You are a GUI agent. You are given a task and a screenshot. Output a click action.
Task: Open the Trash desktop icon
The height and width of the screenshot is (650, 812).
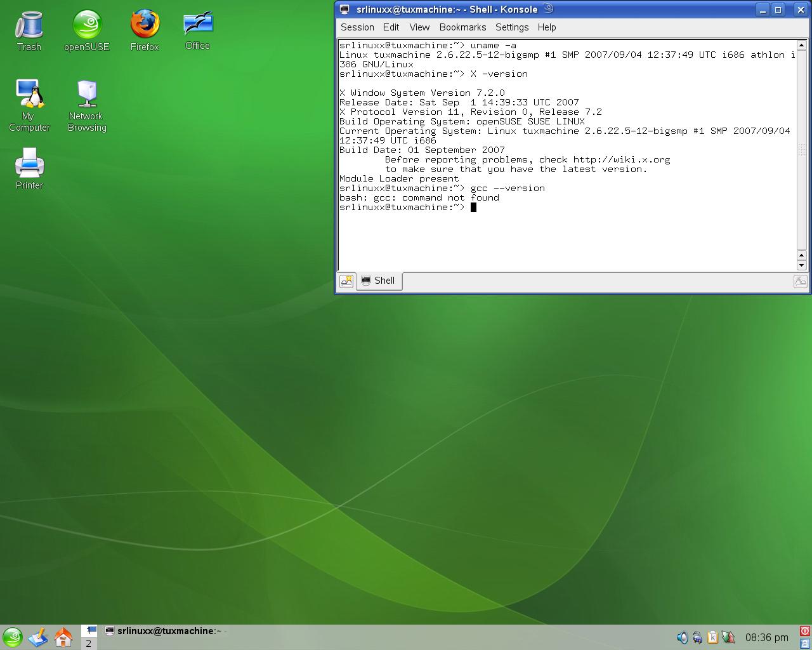click(29, 30)
